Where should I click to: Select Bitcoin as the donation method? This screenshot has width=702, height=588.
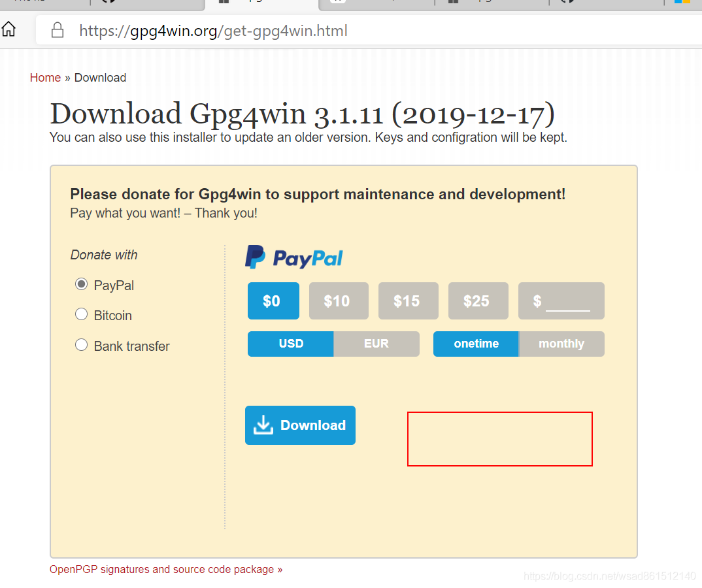tap(81, 315)
